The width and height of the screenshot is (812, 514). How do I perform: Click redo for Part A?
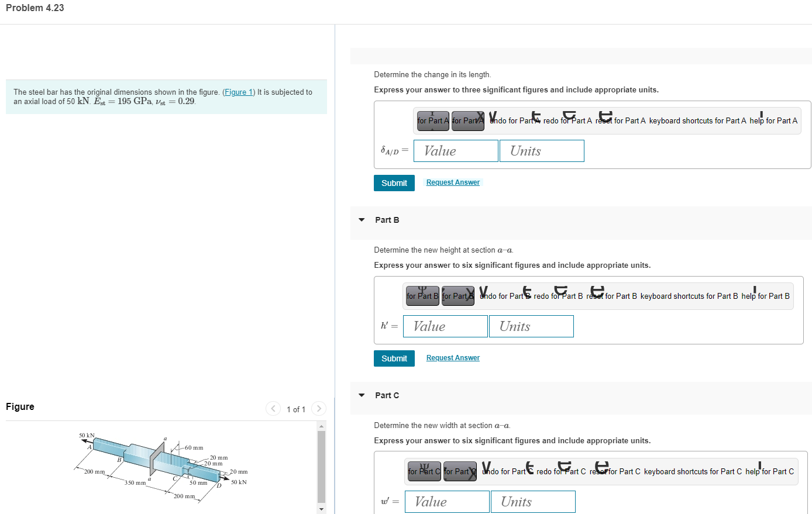567,121
